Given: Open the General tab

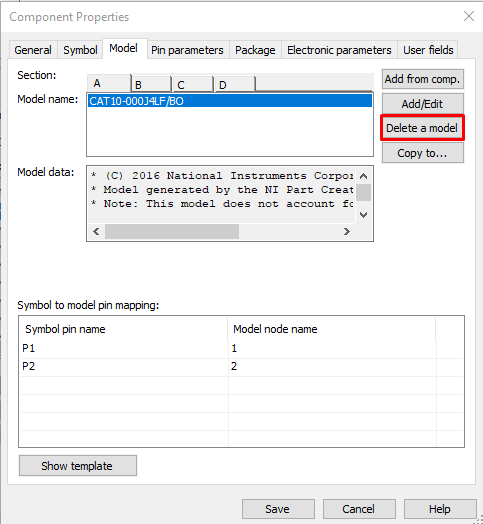Looking at the screenshot, I should (x=33, y=50).
